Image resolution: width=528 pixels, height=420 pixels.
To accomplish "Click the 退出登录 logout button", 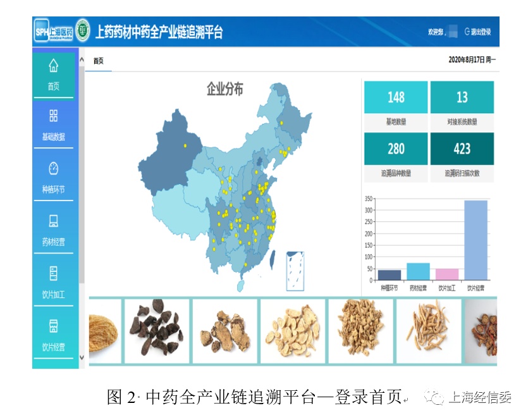I will (477, 32).
